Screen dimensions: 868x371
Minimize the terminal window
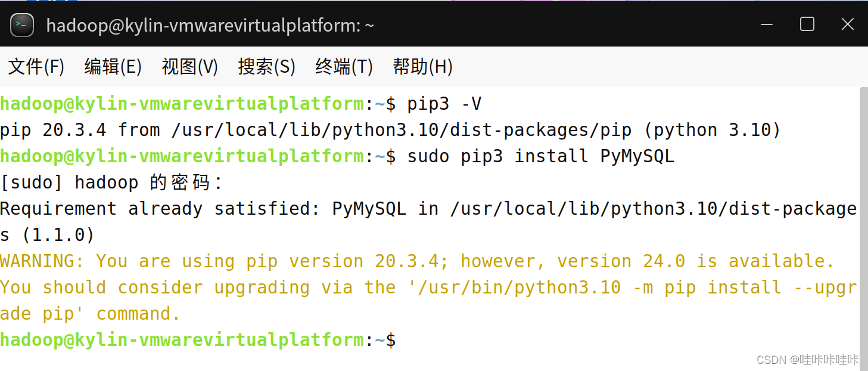[767, 24]
